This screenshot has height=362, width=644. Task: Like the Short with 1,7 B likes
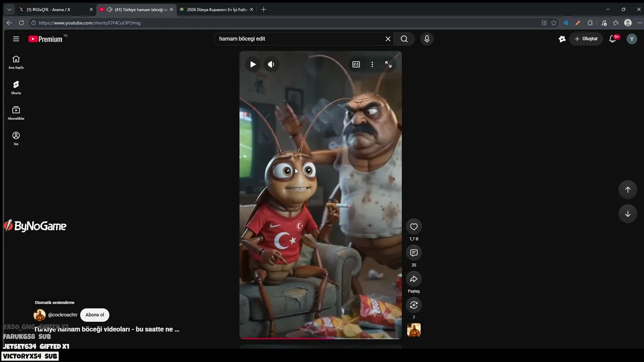tap(414, 227)
